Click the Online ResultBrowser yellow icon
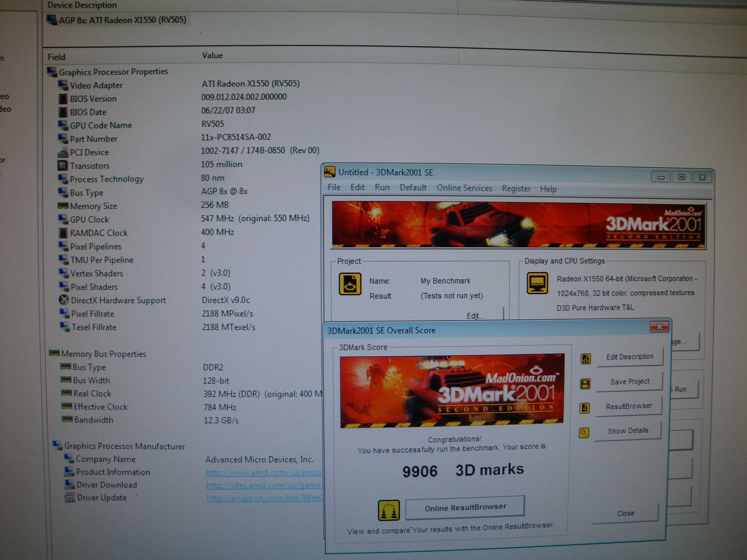This screenshot has width=747, height=560. (389, 510)
